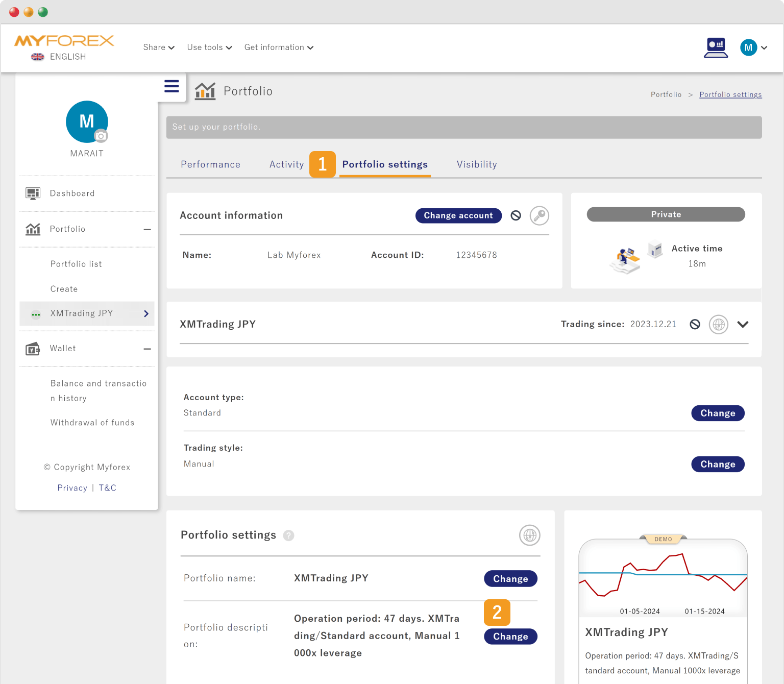784x684 pixels.
Task: Collapse the XMTrading JPY panel chevron
Action: pyautogui.click(x=743, y=325)
